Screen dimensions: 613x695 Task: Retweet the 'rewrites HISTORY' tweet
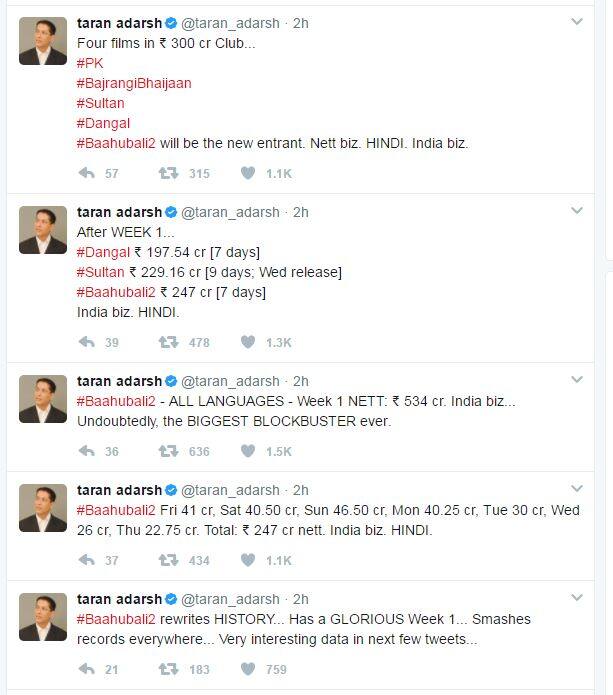169,669
